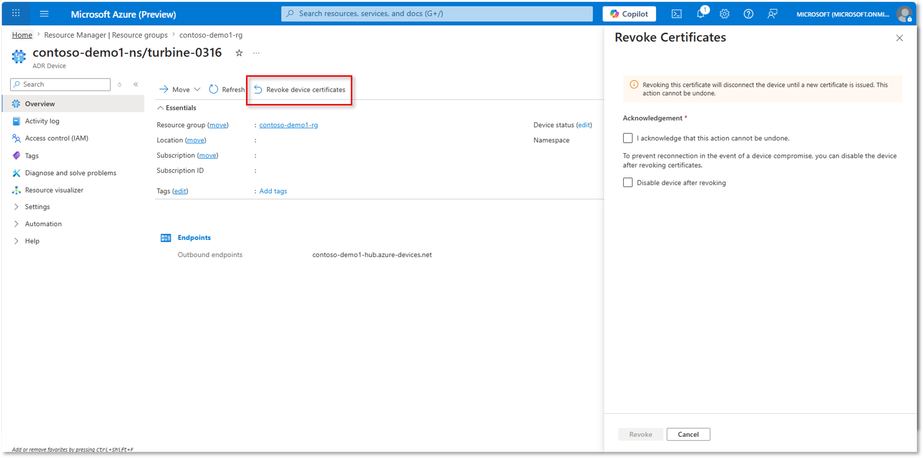The image size is (923, 458).
Task: Launch Cloud Shell from the top bar
Action: (677, 14)
